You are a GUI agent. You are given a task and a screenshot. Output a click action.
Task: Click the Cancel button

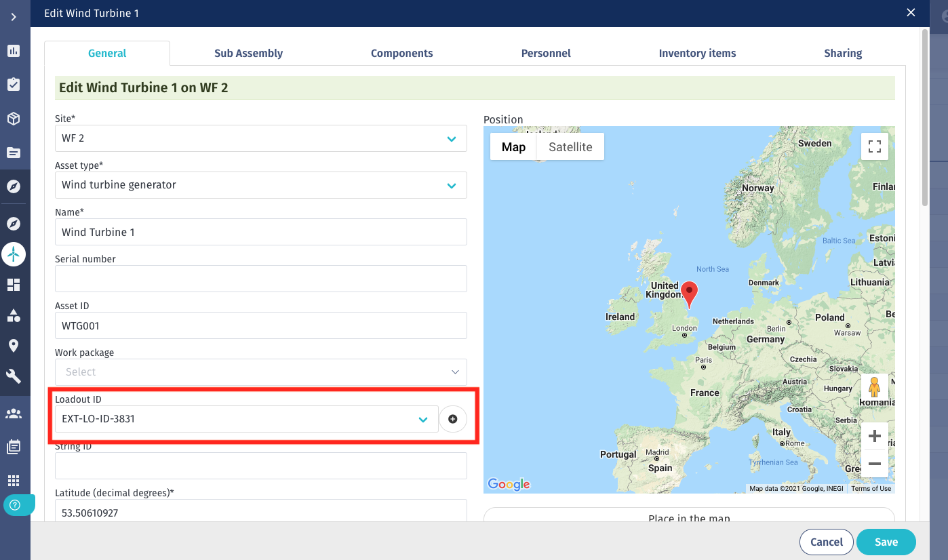pyautogui.click(x=827, y=542)
